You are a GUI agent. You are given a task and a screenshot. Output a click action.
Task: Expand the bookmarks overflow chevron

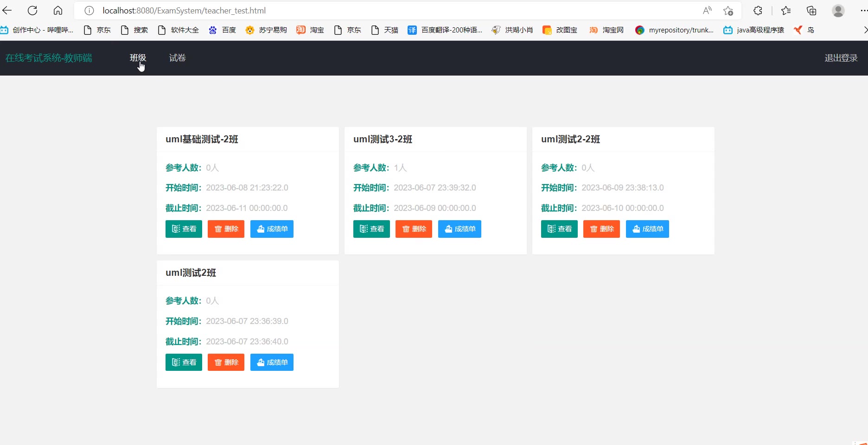(x=865, y=30)
